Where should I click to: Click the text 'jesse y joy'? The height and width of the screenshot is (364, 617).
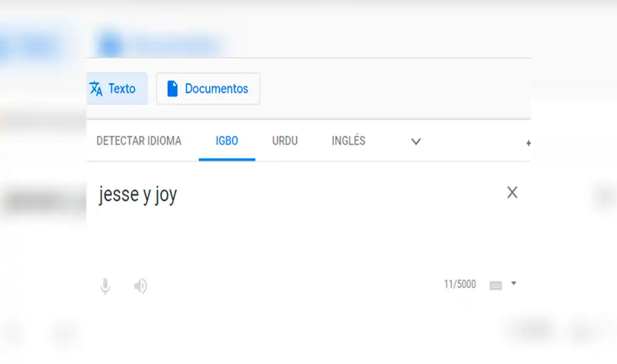pos(137,194)
